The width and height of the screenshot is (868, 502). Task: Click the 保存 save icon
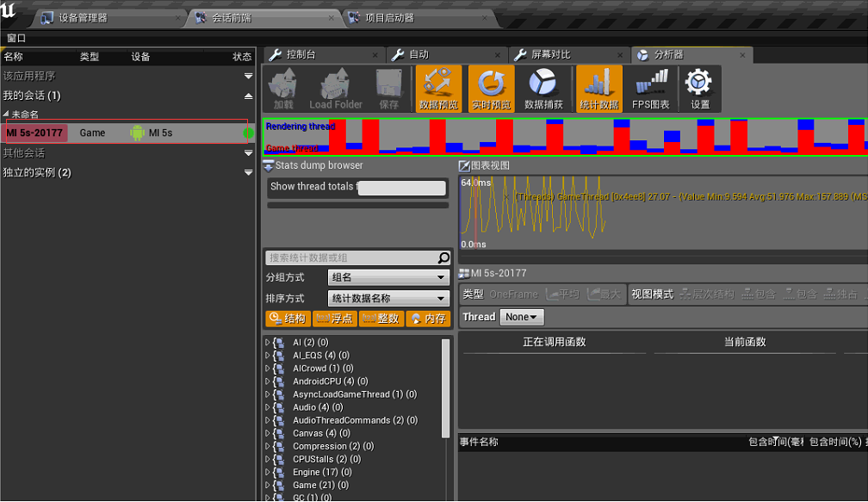pyautogui.click(x=388, y=88)
